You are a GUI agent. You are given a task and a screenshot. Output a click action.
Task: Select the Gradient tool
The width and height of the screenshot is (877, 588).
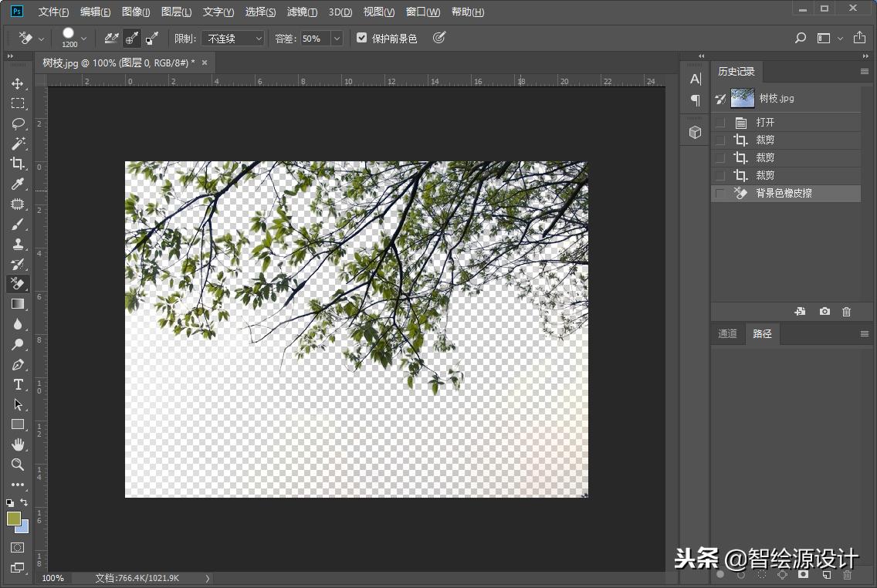click(17, 304)
